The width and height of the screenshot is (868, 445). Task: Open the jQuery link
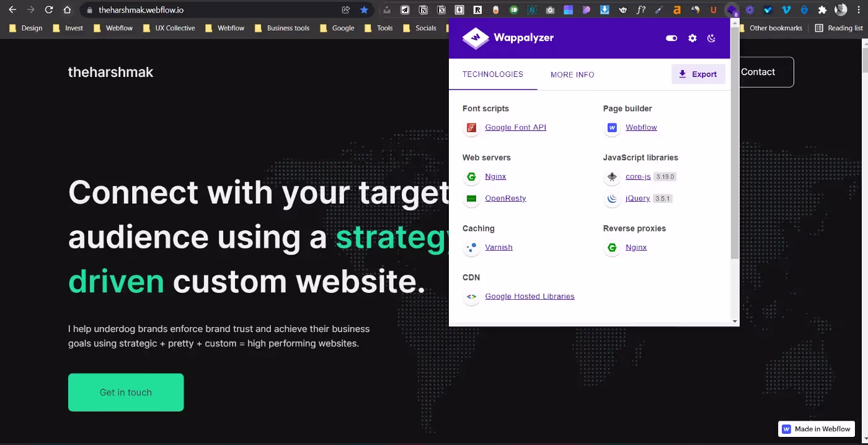[x=637, y=198]
